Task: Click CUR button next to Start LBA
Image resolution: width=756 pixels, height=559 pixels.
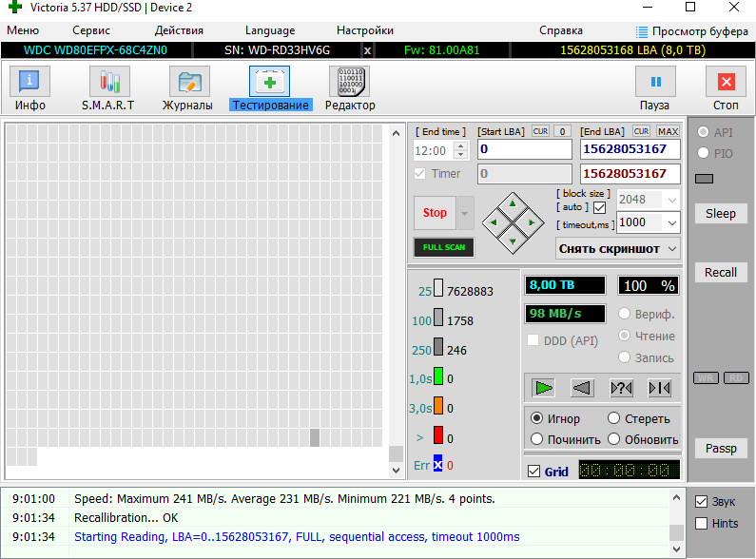Action: [x=540, y=131]
